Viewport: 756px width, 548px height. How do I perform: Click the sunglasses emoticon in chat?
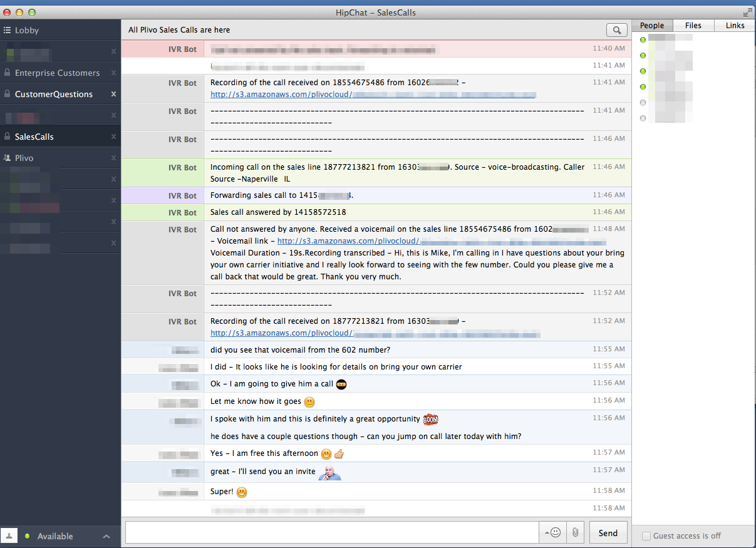pos(341,384)
